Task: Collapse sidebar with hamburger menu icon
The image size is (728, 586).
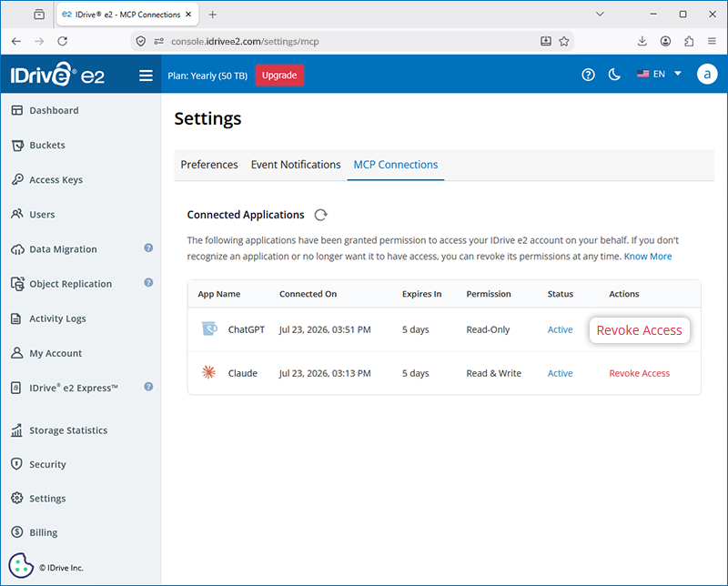Action: pyautogui.click(x=146, y=76)
